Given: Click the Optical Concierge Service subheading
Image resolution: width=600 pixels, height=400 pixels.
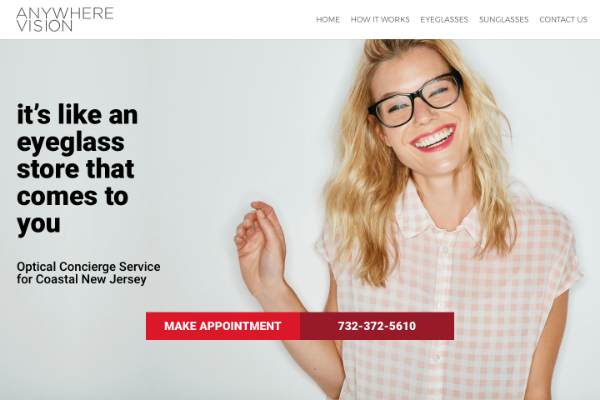Looking at the screenshot, I should (88, 266).
